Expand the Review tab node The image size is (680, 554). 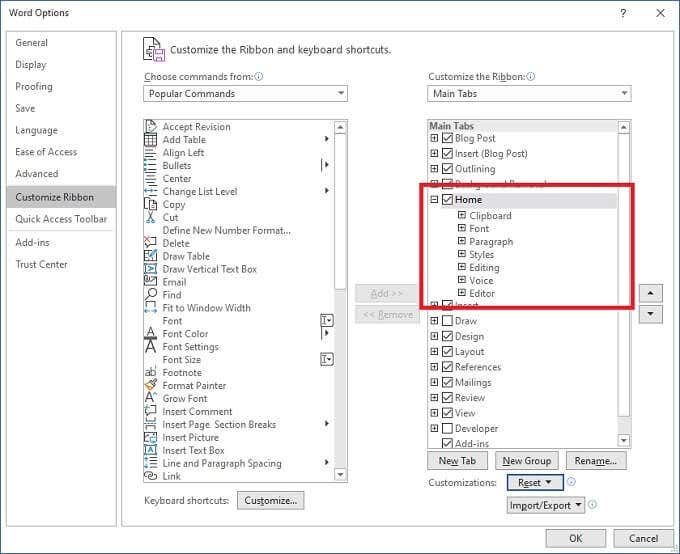tap(434, 397)
